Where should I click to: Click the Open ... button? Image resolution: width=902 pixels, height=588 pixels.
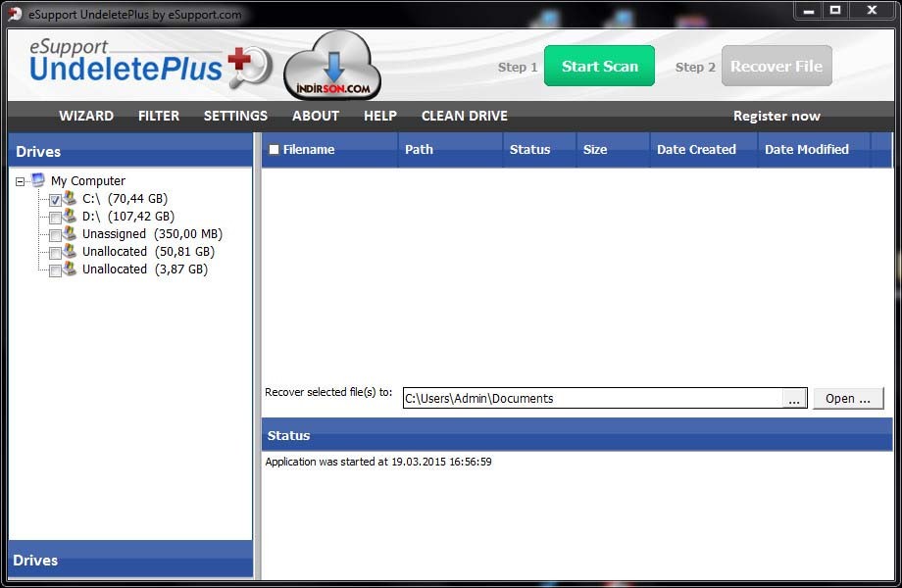(x=848, y=398)
